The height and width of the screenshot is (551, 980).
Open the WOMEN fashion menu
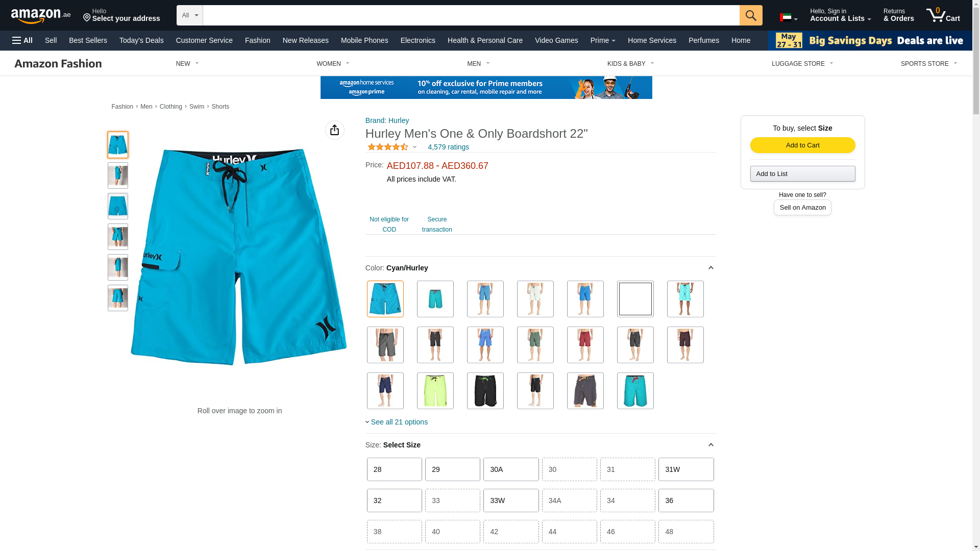[333, 64]
